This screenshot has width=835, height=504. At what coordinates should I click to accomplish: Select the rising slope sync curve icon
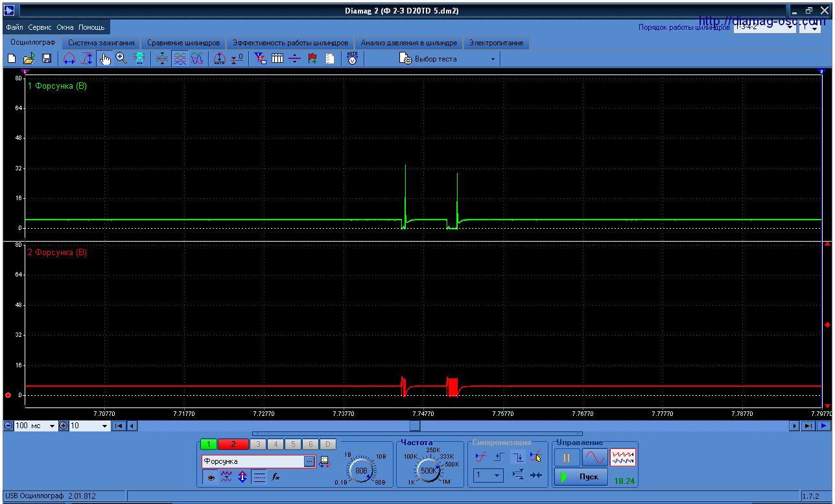pos(480,457)
